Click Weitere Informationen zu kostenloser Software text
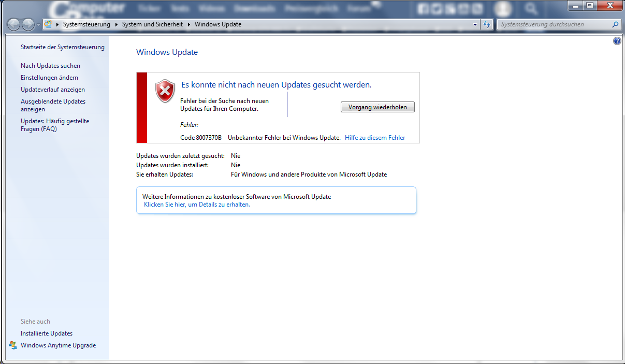 click(237, 197)
